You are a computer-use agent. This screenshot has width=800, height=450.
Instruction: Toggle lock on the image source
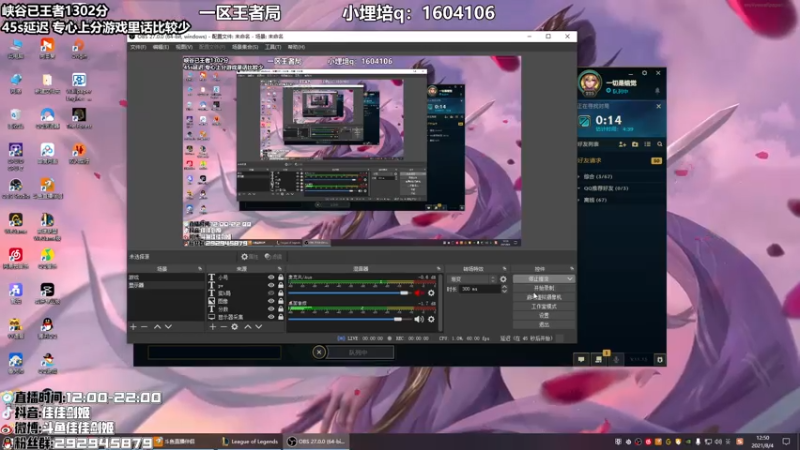pyautogui.click(x=281, y=301)
